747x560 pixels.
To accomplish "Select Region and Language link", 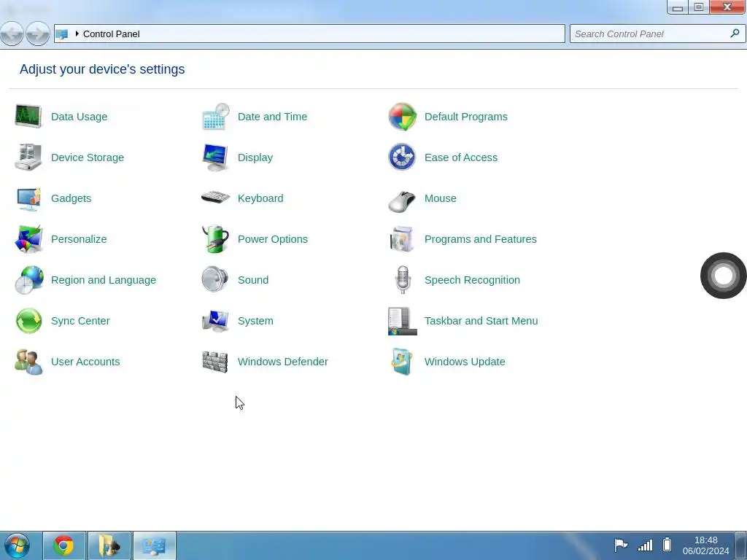I will click(x=104, y=281).
